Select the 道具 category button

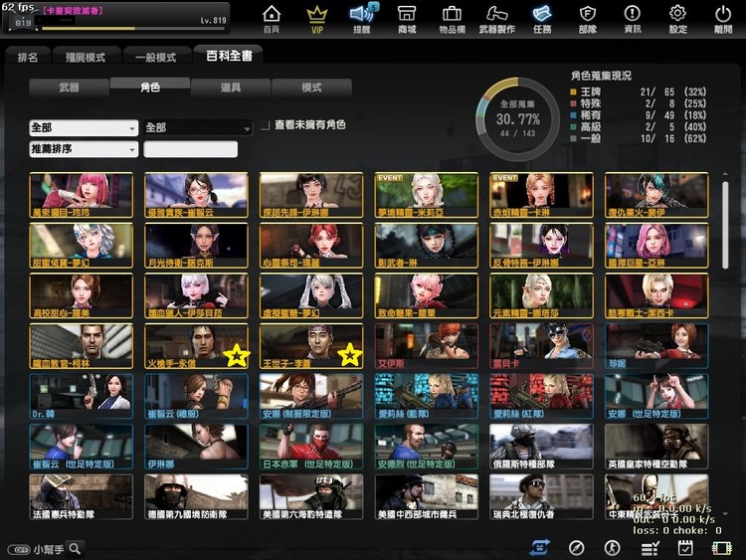click(x=230, y=88)
